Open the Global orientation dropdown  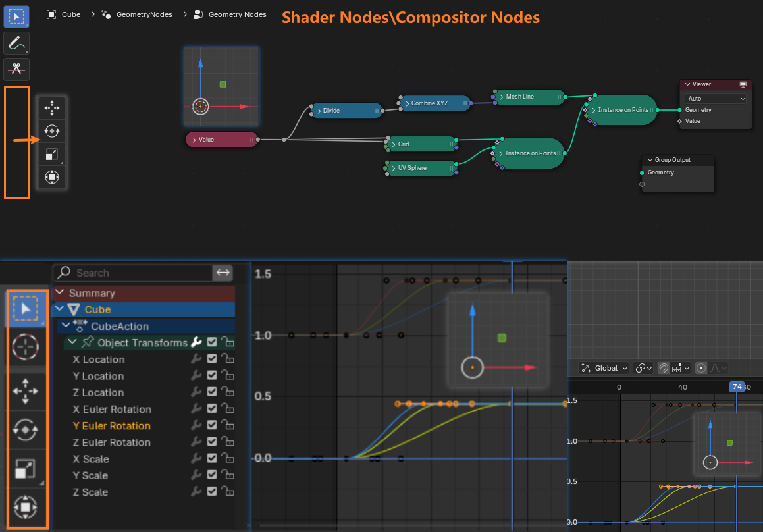click(604, 369)
